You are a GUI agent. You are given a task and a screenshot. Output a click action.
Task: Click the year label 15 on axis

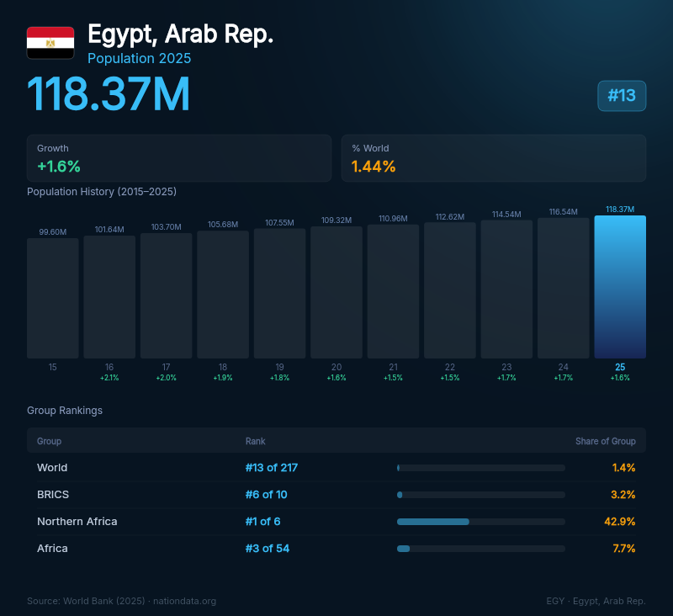(52, 367)
